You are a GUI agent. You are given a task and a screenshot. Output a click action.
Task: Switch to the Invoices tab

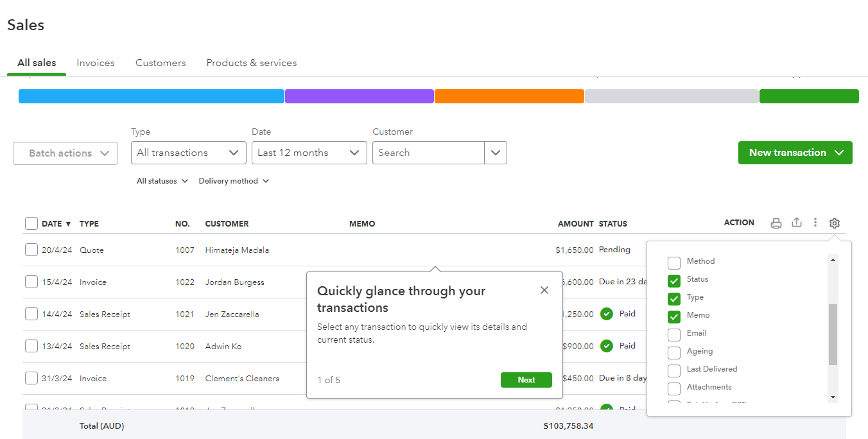pyautogui.click(x=95, y=62)
